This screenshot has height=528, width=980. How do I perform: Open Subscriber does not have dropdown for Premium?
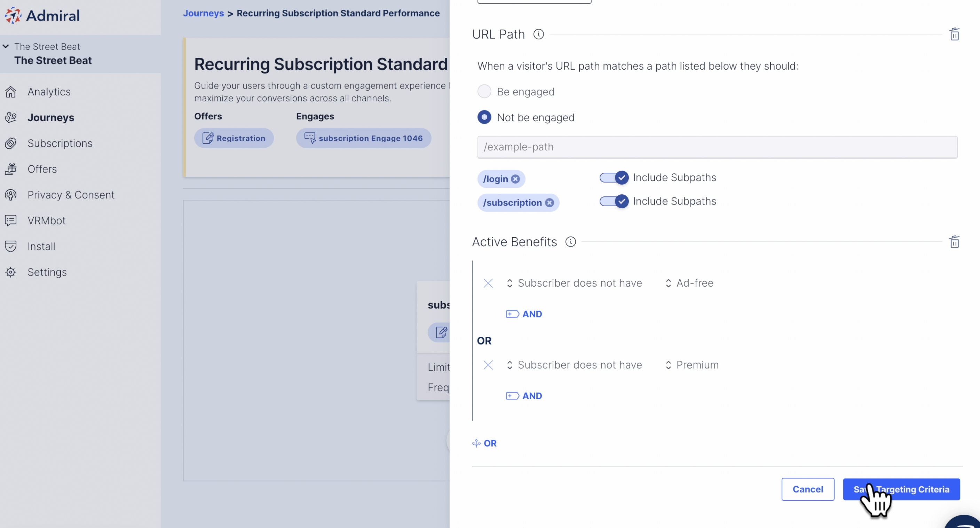(x=575, y=365)
